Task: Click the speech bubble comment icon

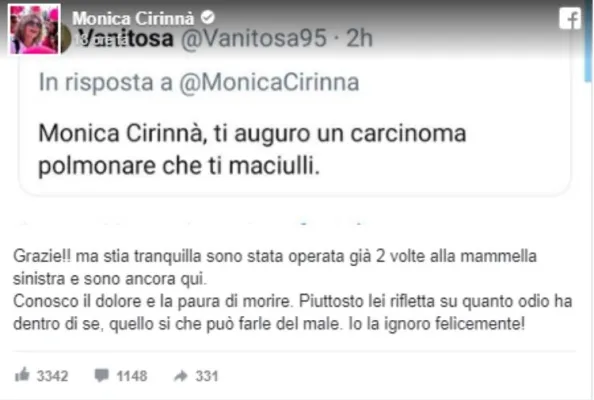Action: click(x=102, y=375)
